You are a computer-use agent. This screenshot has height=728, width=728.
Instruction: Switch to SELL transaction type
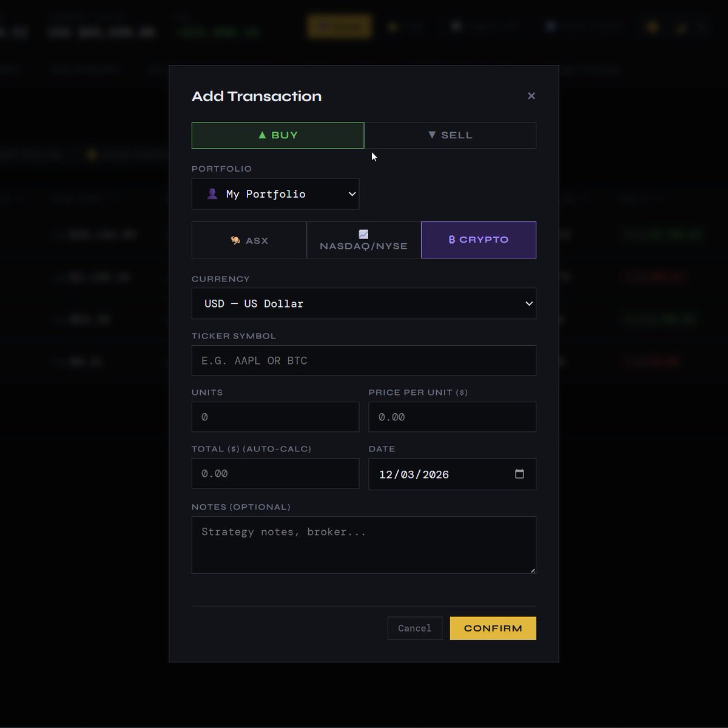click(x=450, y=135)
